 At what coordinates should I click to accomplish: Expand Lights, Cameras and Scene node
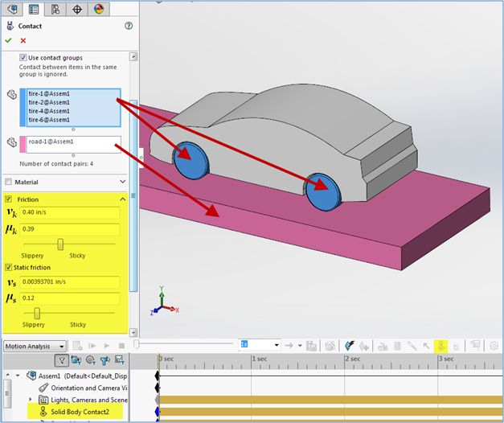[x=31, y=400]
